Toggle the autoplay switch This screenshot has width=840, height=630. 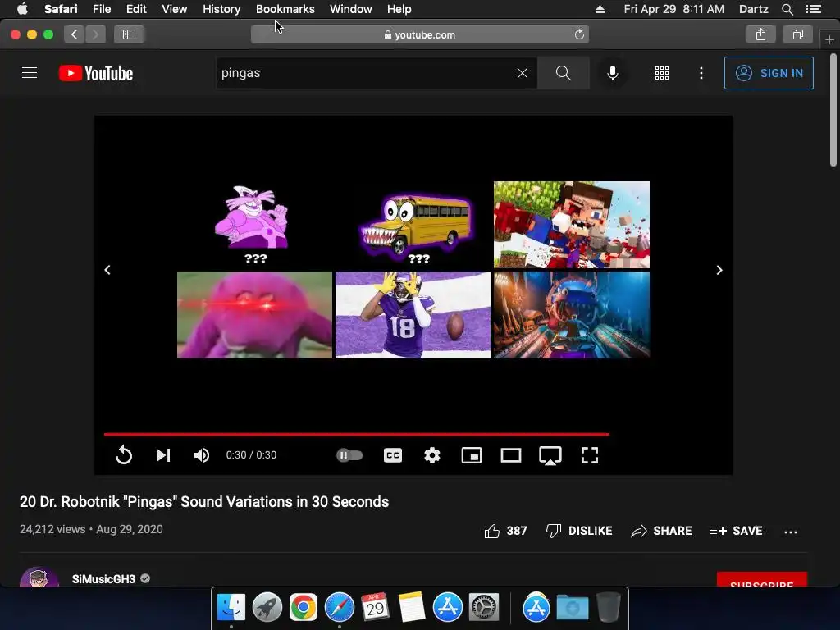(349, 454)
